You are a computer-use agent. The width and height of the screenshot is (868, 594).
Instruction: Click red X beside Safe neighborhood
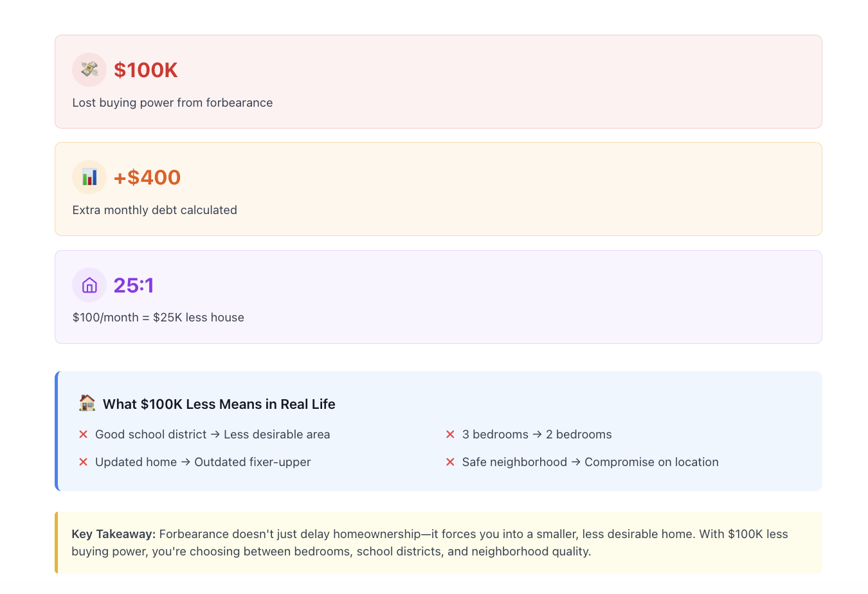[450, 462]
